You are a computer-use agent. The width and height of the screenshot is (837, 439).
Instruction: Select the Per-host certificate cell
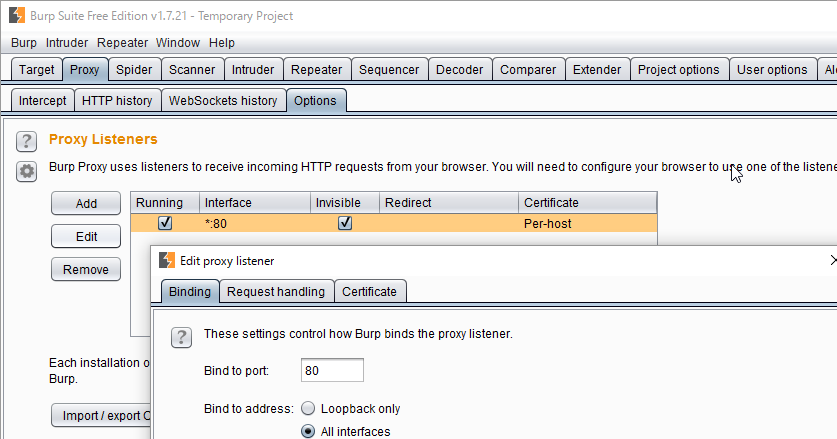[x=587, y=223]
